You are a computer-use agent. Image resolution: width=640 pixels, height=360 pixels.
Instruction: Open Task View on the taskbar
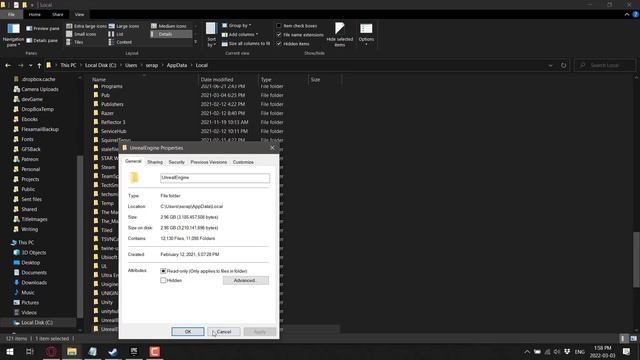coord(29,351)
